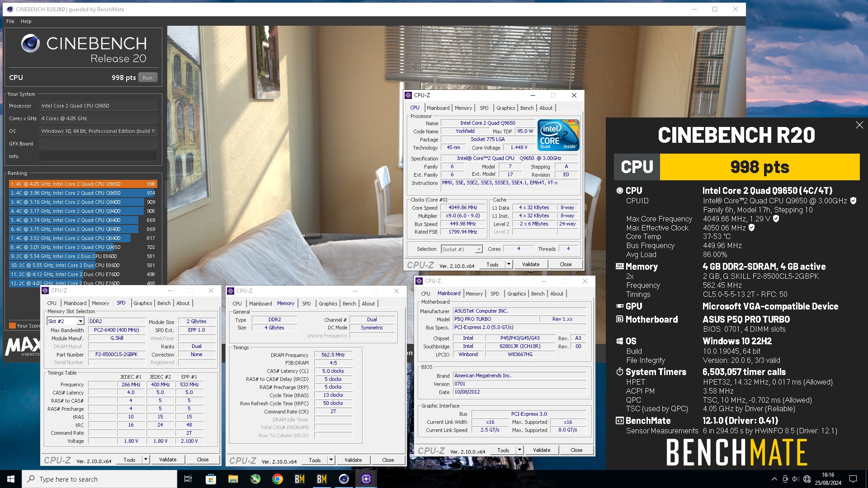Expand Tools arrow in CPU-Z Mainboard window
Screen dimensions: 868x488
[519, 450]
